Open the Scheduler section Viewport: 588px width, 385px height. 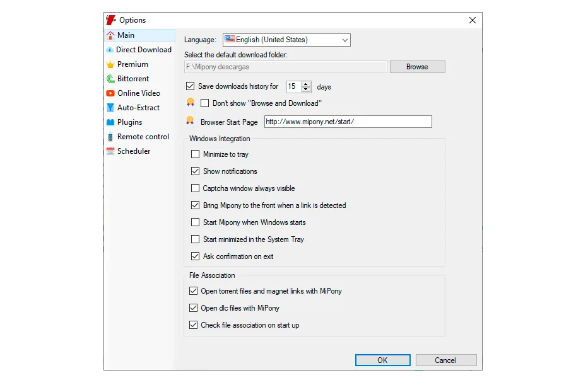[140, 151]
